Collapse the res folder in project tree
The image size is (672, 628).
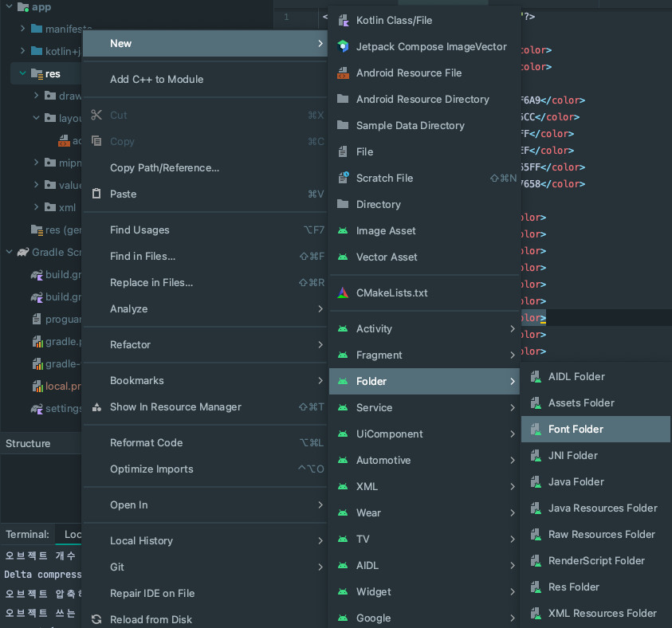pos(22,73)
